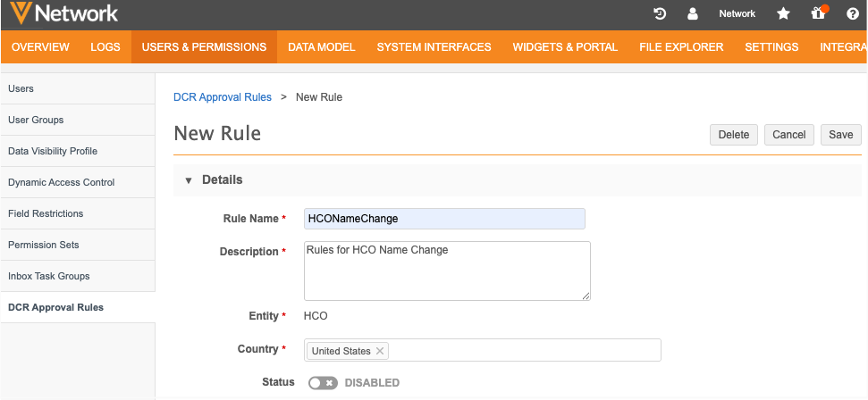Open the user profile icon

(693, 13)
